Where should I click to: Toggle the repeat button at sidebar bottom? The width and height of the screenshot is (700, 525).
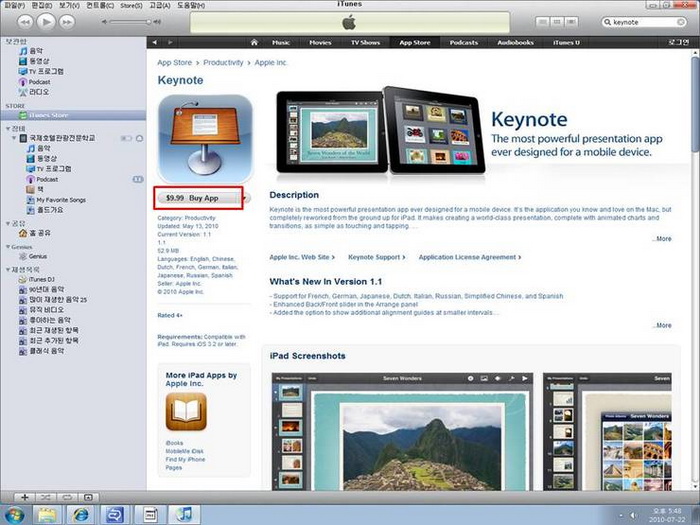[x=67, y=497]
